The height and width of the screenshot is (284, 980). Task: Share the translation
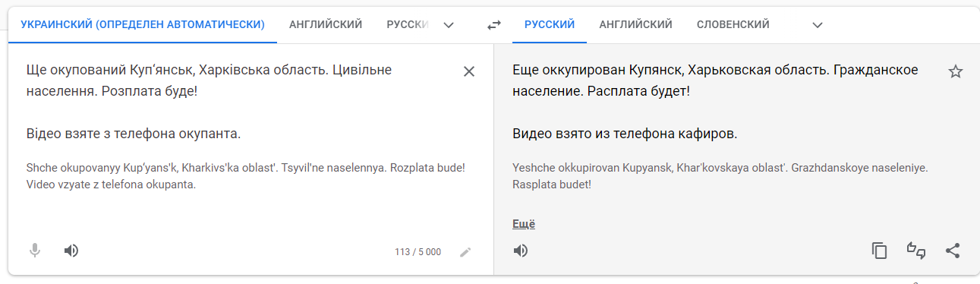tap(953, 251)
